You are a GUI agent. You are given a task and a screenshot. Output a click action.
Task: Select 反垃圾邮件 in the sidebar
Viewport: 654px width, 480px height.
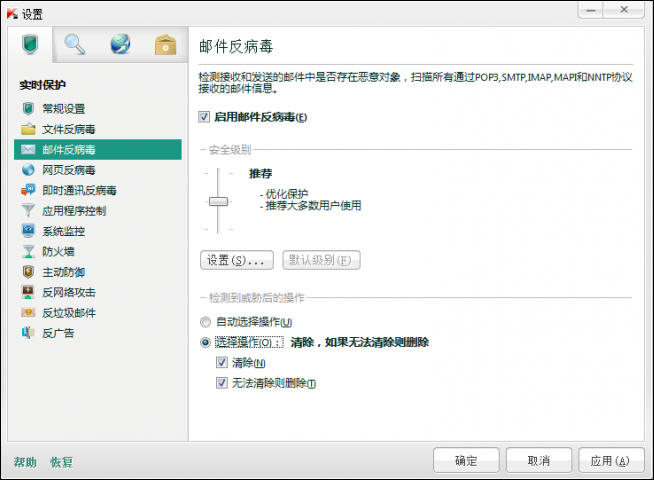tap(98, 313)
